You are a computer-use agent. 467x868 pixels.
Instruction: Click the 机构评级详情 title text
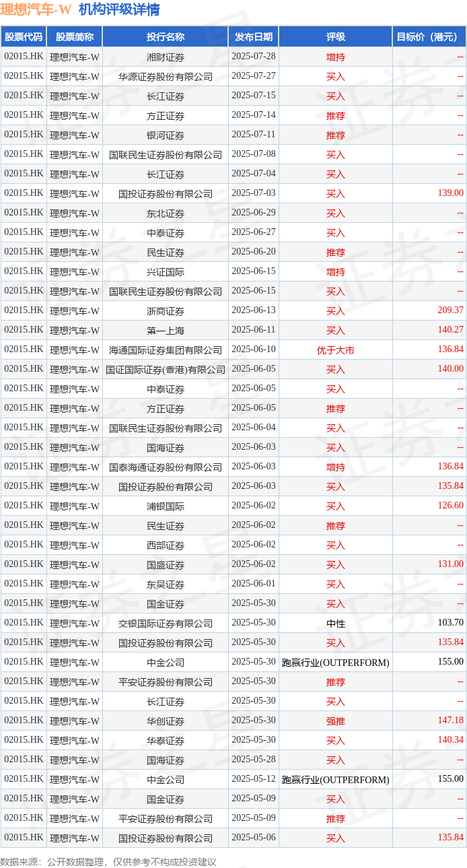point(119,9)
